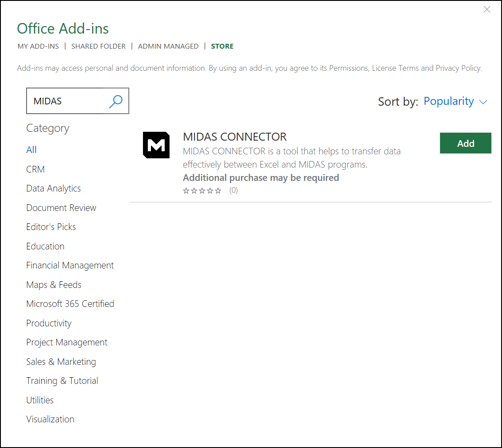The image size is (502, 448).
Task: Click the ratings count link showing (0)
Action: tap(233, 190)
